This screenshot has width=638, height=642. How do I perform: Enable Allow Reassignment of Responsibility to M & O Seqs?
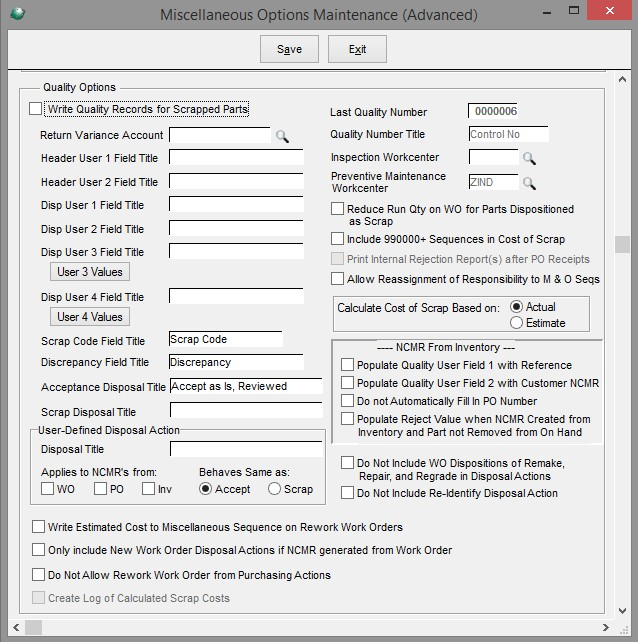[337, 279]
